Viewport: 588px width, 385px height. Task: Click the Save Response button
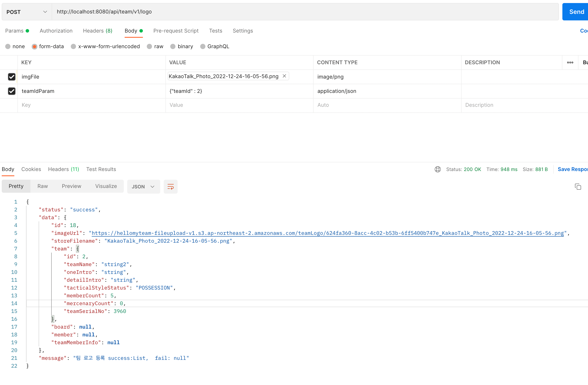(572, 169)
